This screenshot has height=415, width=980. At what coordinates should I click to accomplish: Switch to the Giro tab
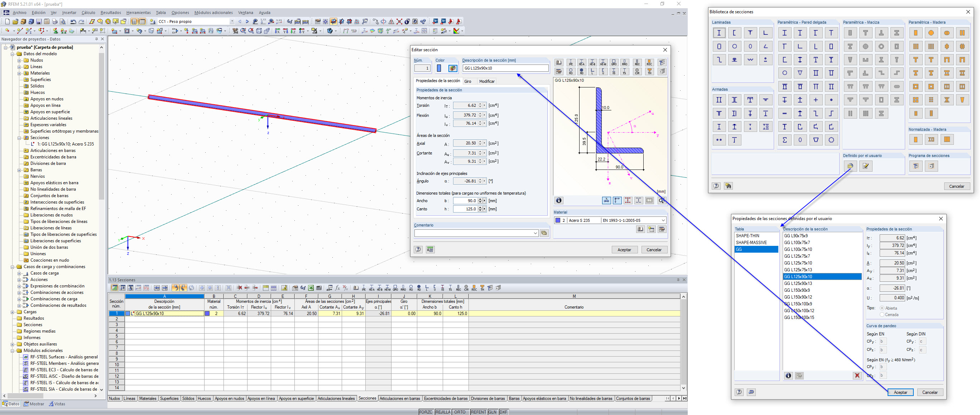(467, 81)
